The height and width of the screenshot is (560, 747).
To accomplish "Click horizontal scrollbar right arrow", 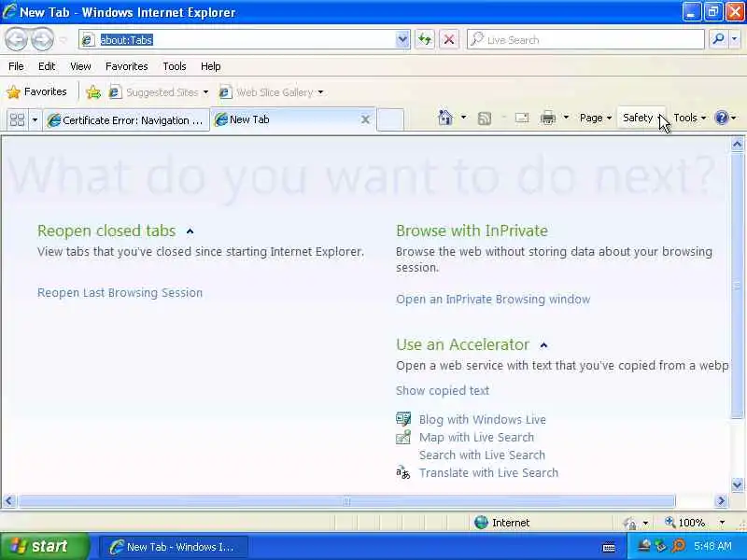I will pos(721,500).
